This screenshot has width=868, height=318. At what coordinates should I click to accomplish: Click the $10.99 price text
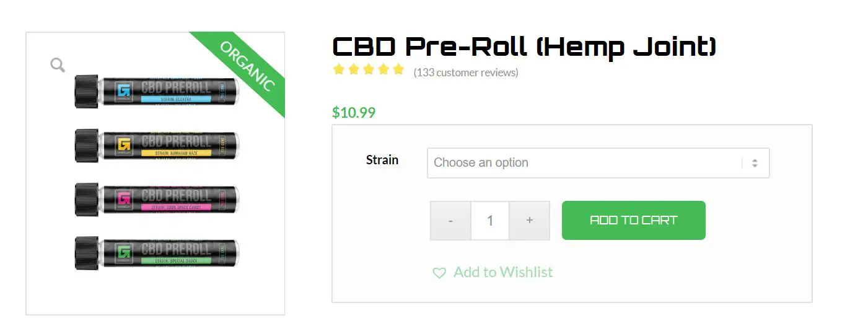pyautogui.click(x=354, y=112)
